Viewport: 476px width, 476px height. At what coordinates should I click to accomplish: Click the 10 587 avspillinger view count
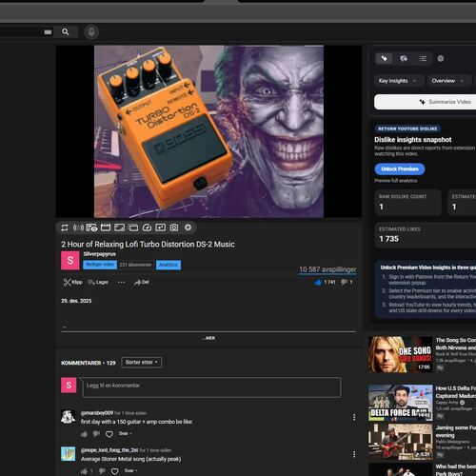(x=327, y=269)
